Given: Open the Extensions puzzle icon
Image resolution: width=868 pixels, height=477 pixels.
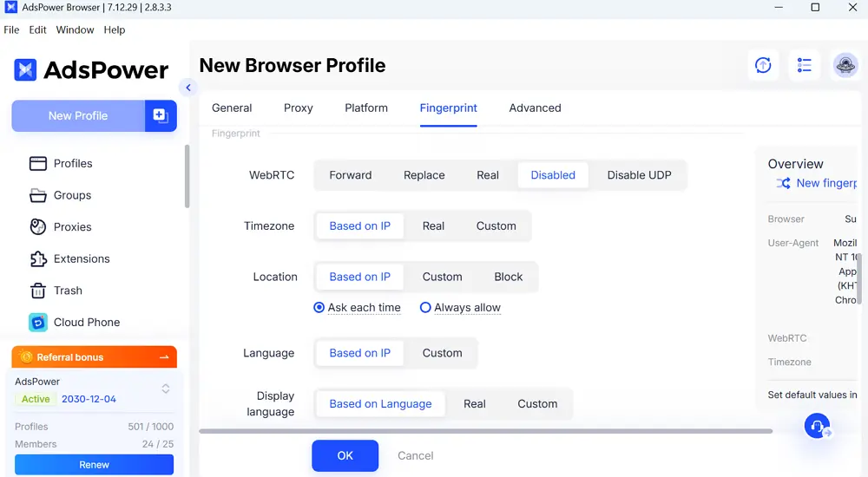Looking at the screenshot, I should point(38,259).
